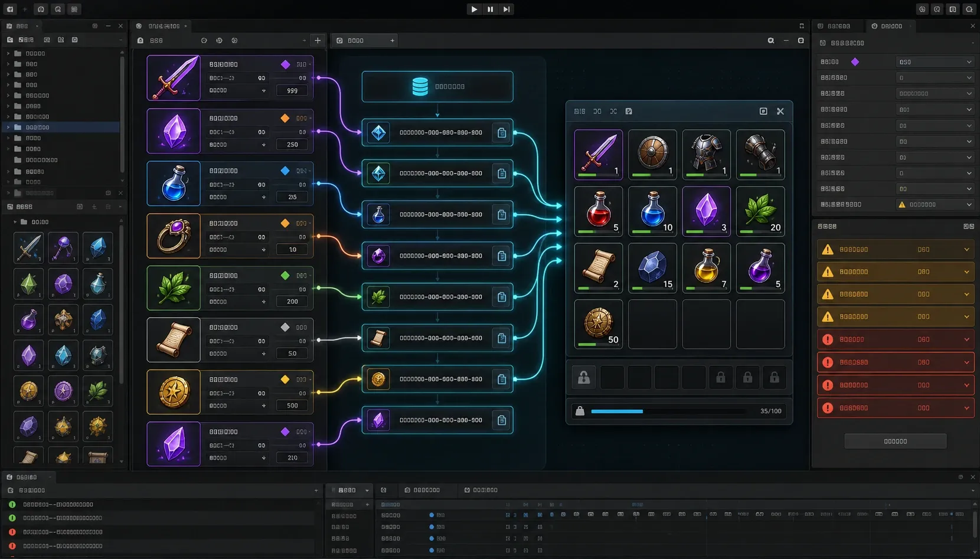Screen dimensions: 980x559
Task: Click the clipboard icon on the coin node row
Action: pyautogui.click(x=502, y=379)
